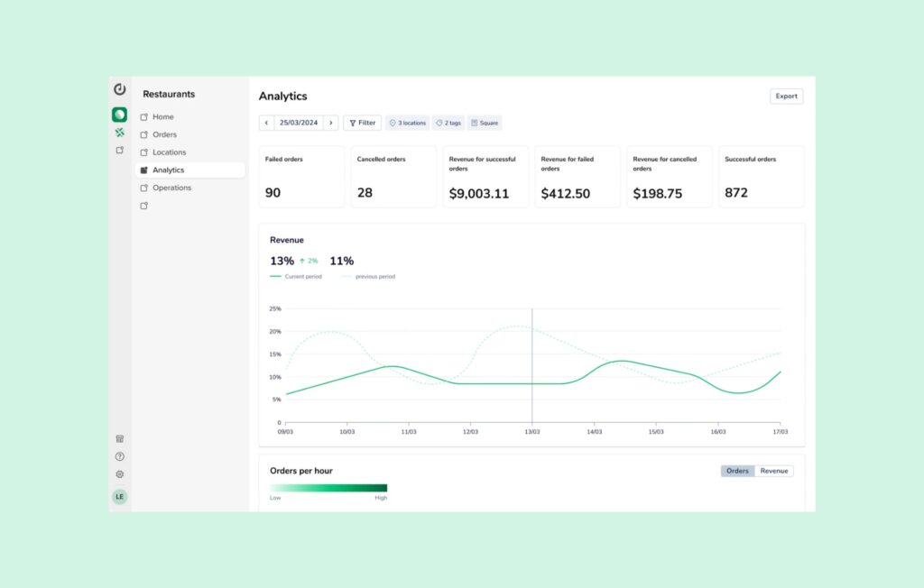This screenshot has height=588, width=924.
Task: Click the LE user avatar
Action: [119, 497]
